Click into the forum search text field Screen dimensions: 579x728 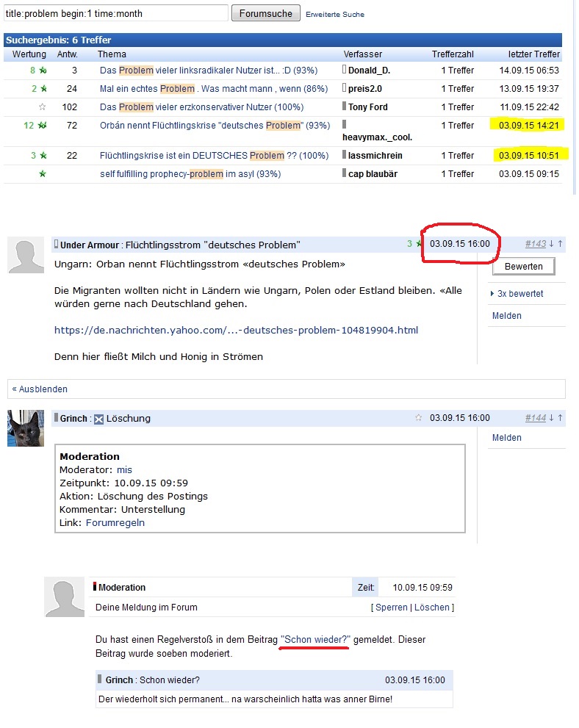115,13
